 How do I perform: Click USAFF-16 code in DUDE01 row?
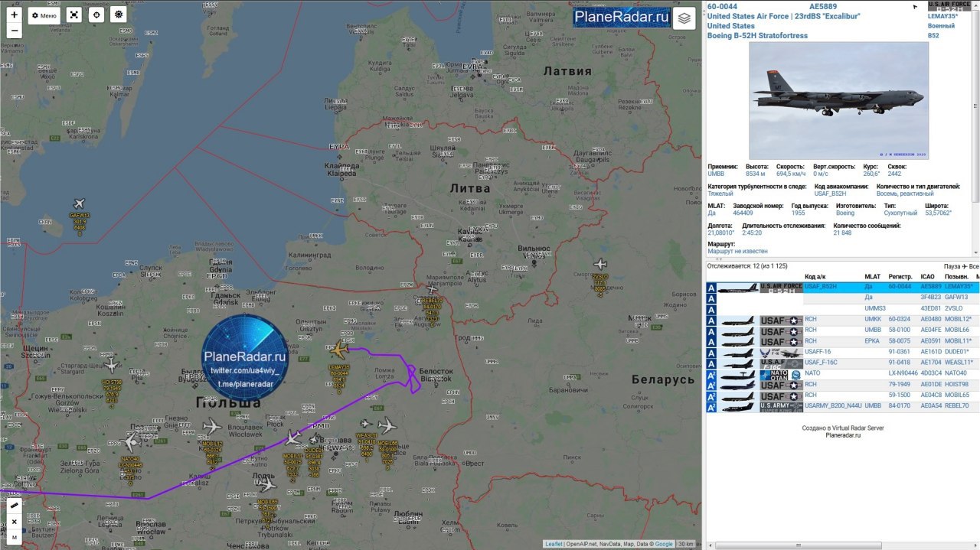pyautogui.click(x=818, y=353)
